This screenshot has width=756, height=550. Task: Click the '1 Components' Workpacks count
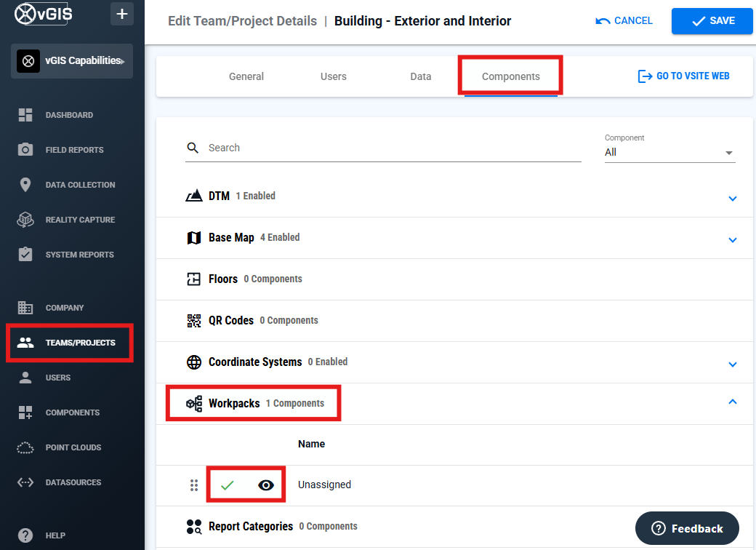coord(295,403)
